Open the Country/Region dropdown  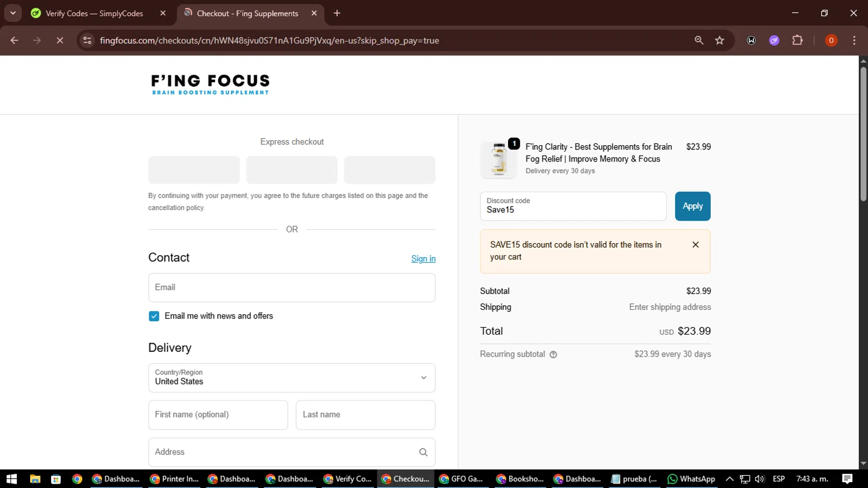[x=292, y=378]
